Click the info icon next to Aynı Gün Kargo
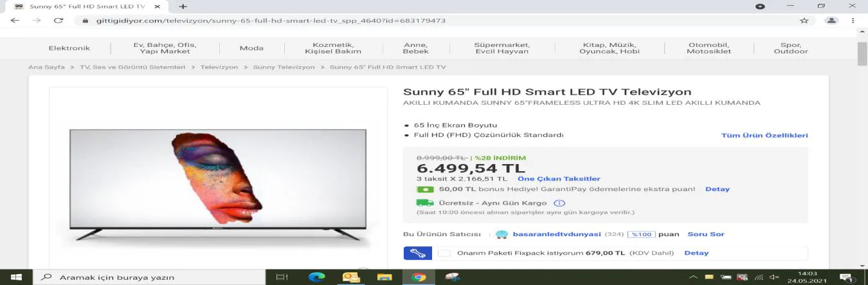Image resolution: width=868 pixels, height=285 pixels. [x=559, y=203]
